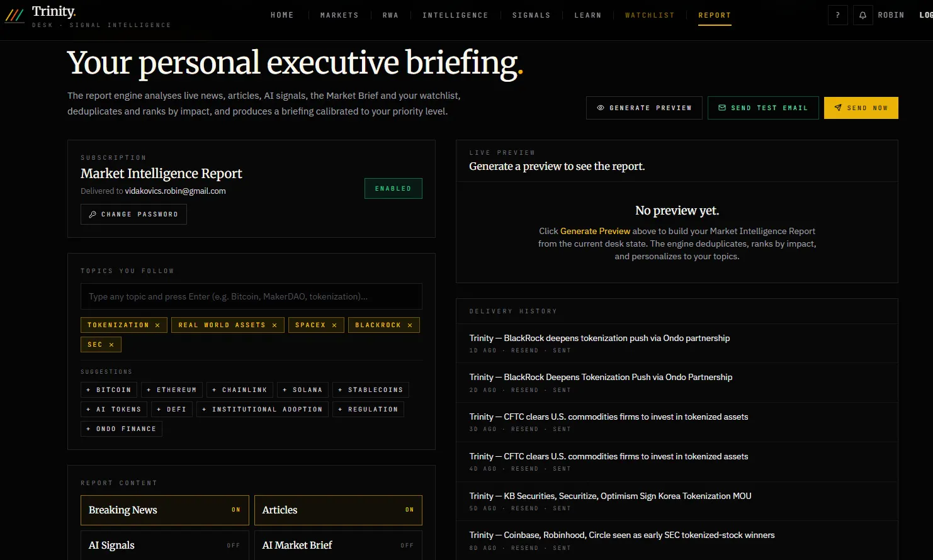
Task: Open the Learn section
Action: point(588,15)
